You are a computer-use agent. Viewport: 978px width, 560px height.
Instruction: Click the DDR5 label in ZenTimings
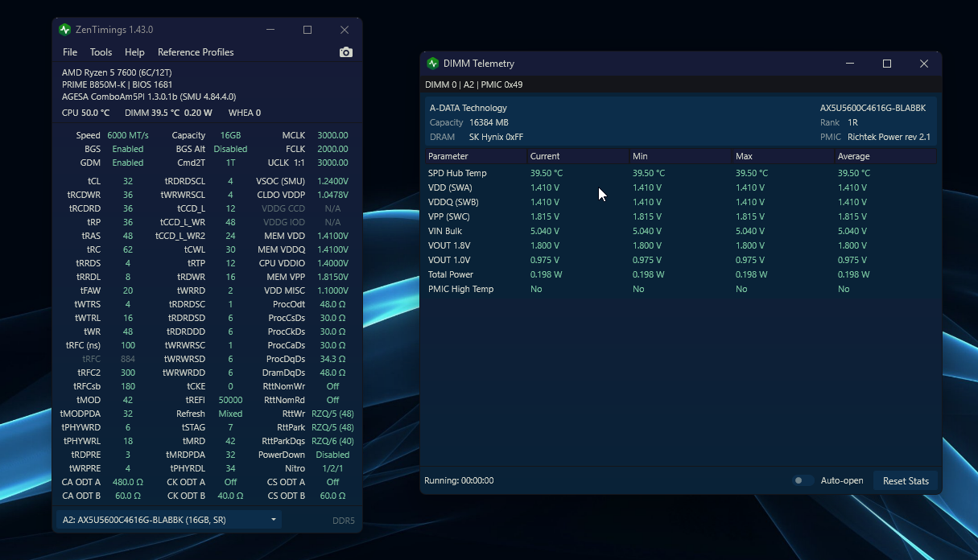(344, 521)
